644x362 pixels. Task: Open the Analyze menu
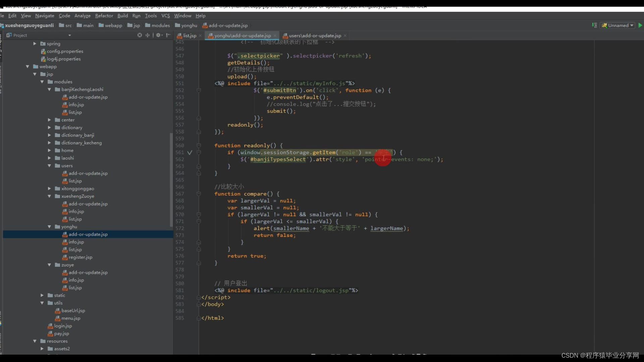[x=83, y=16]
